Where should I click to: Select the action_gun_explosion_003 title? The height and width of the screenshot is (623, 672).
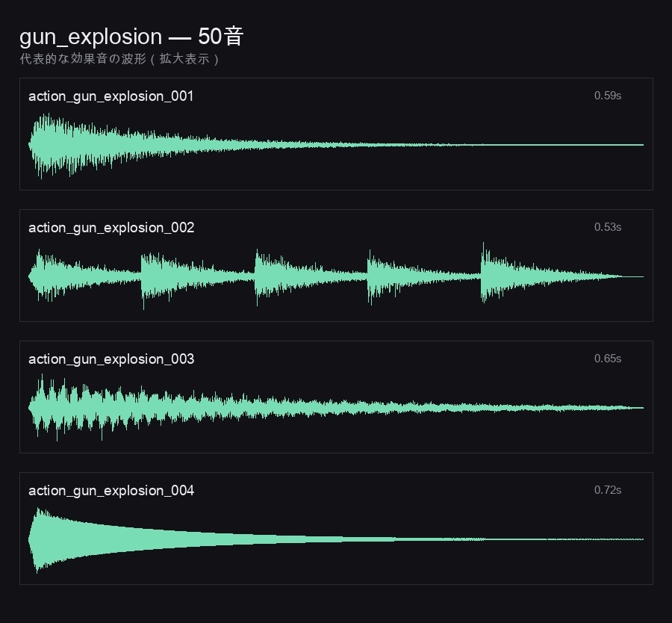pos(111,359)
